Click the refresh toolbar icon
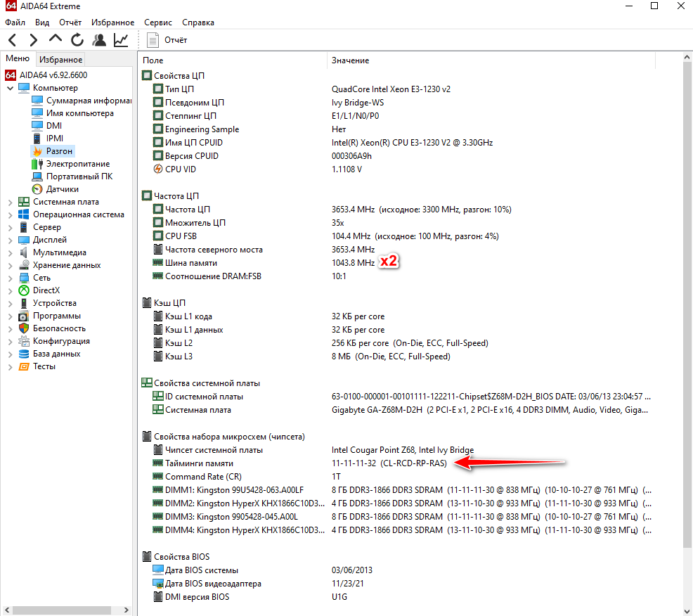This screenshot has width=693, height=616. click(x=77, y=40)
